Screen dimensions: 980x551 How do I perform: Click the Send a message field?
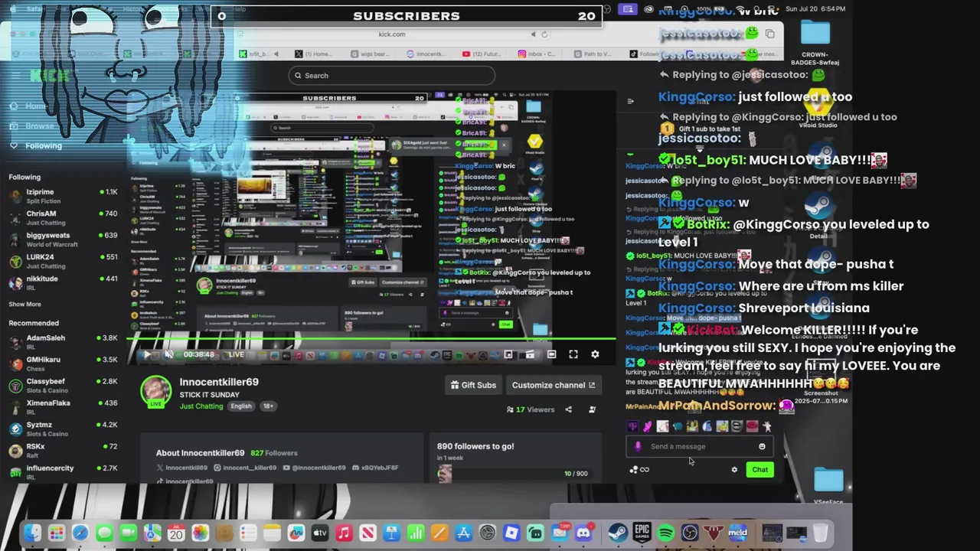pyautogui.click(x=700, y=446)
